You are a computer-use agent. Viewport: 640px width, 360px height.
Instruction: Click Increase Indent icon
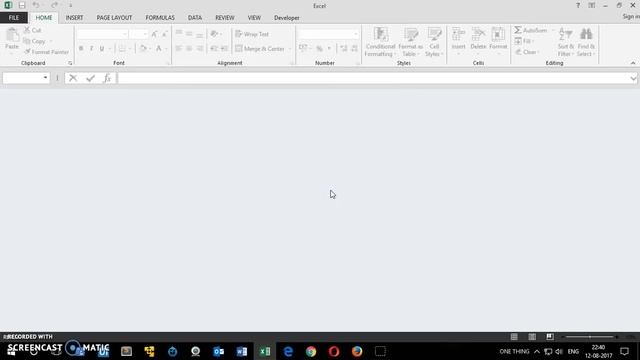[224, 49]
